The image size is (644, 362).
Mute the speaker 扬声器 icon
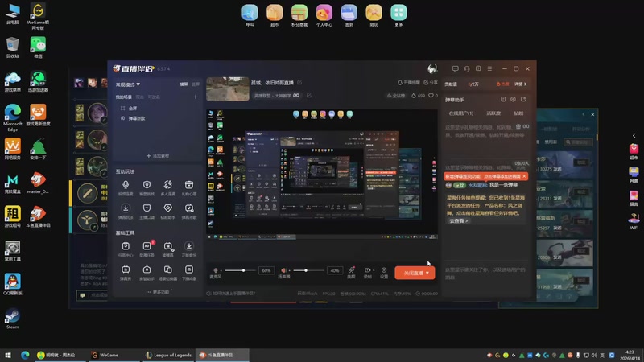pyautogui.click(x=283, y=270)
